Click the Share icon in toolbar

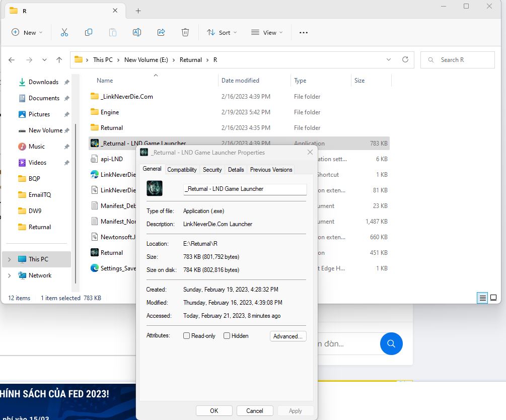click(161, 32)
